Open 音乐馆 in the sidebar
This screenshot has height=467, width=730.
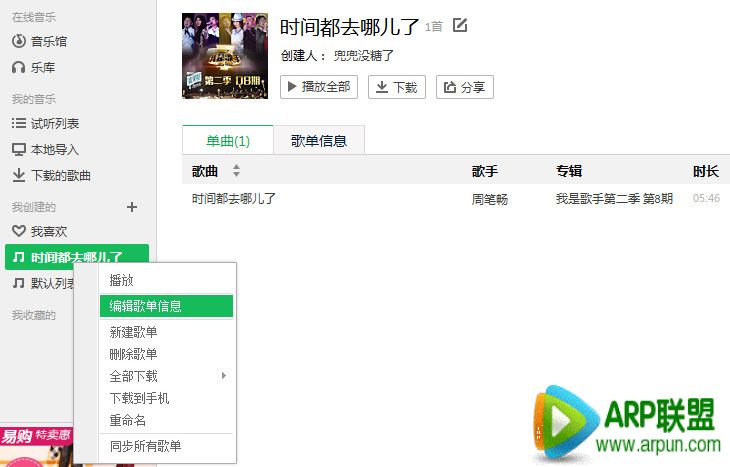tap(40, 41)
